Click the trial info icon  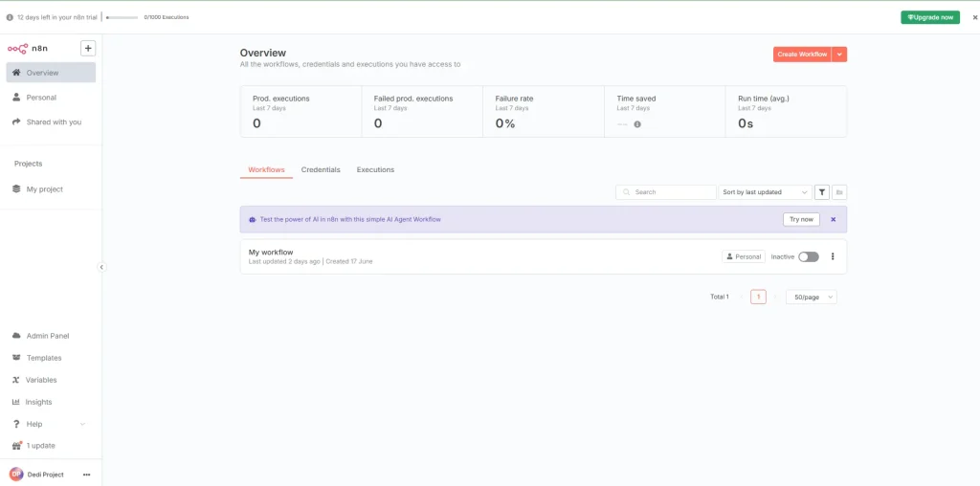10,17
